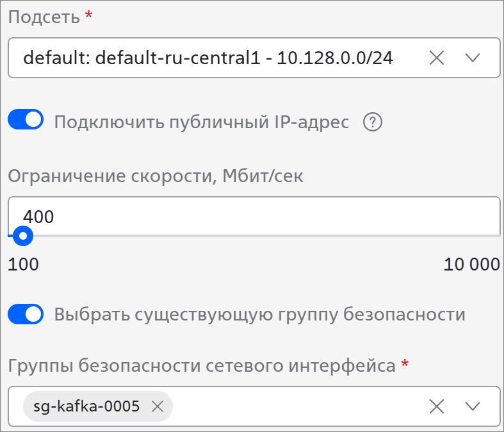Image resolution: width=504 pixels, height=432 pixels.
Task: Click the Группы безопасности сетевого интерфейса label
Action: coord(202,365)
